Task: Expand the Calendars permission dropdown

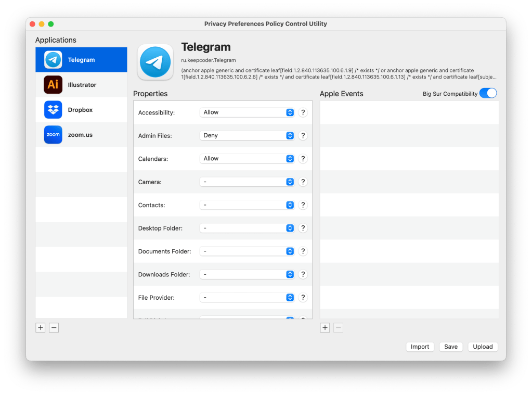Action: 247,159
